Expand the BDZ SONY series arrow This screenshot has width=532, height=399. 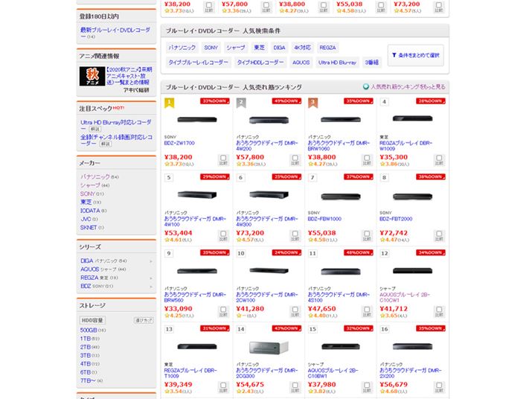click(x=151, y=287)
